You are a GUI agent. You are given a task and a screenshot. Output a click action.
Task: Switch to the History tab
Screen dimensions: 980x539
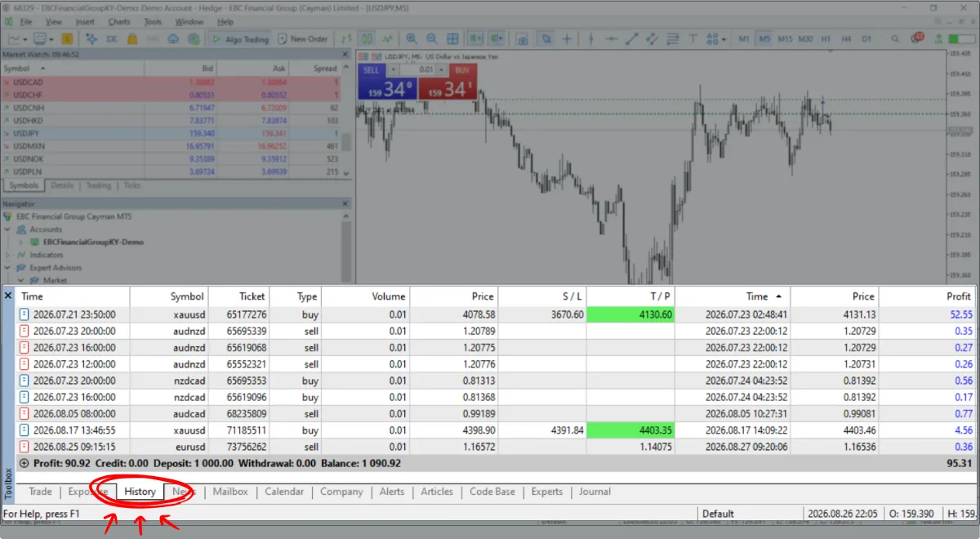[x=140, y=492]
